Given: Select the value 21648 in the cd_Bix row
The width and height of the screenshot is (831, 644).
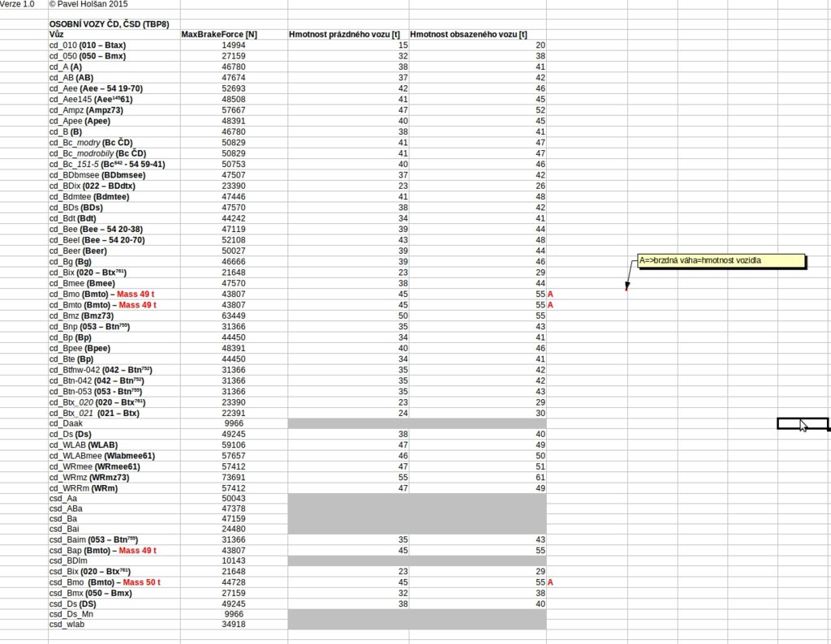Looking at the screenshot, I should [234, 273].
